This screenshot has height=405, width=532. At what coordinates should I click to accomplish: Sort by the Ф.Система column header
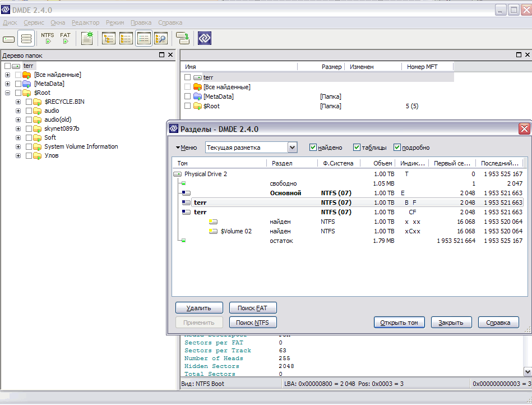[x=338, y=163]
